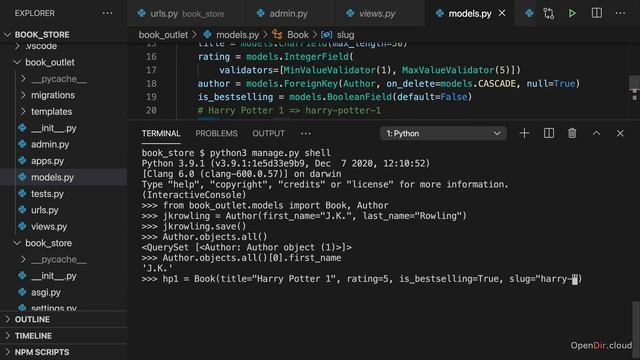
Task: Click Python icon beside apps.py
Action: click(22, 161)
